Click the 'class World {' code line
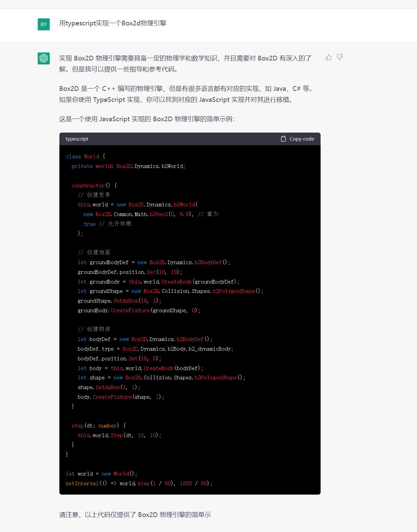 point(85,156)
